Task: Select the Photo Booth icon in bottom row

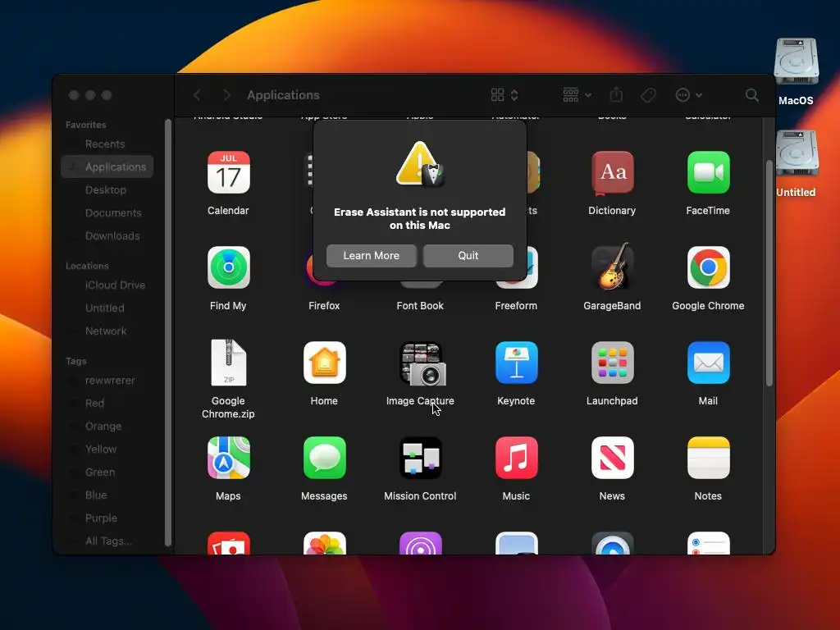Action: (228, 543)
